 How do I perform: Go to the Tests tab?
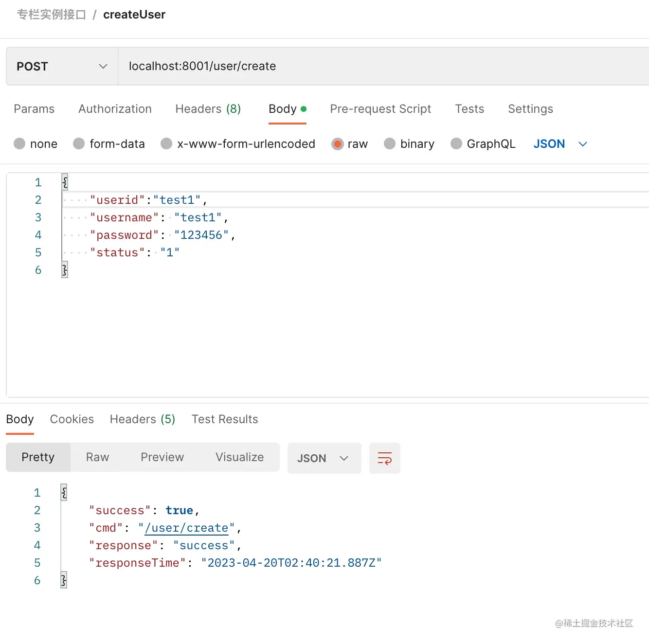coord(469,109)
